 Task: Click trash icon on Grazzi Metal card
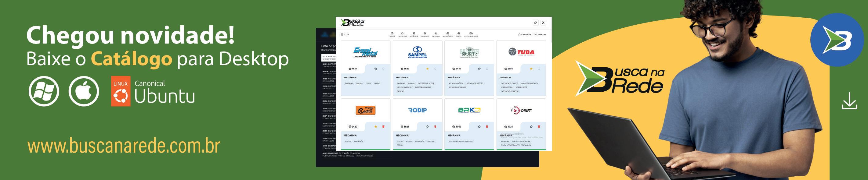383,69
